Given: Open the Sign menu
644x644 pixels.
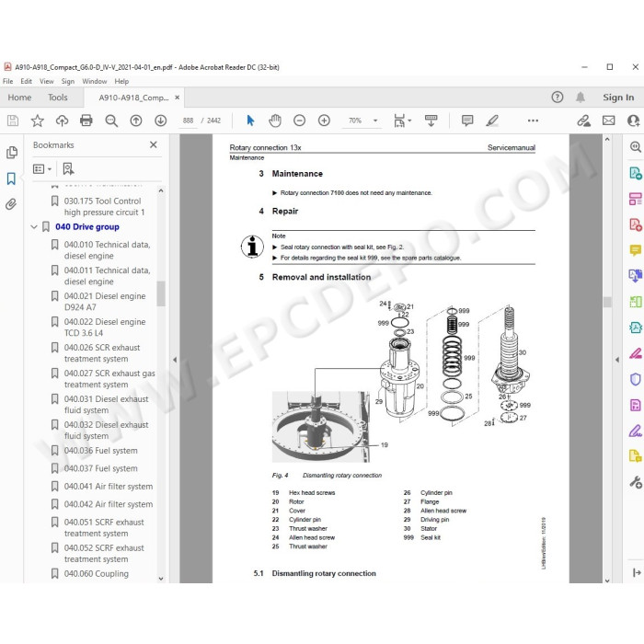Looking at the screenshot, I should (68, 81).
